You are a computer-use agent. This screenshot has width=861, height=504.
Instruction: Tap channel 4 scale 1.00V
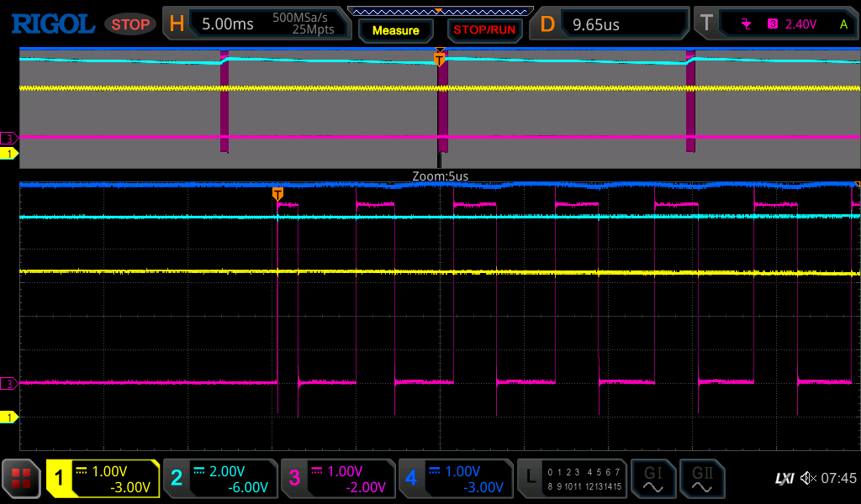click(462, 471)
